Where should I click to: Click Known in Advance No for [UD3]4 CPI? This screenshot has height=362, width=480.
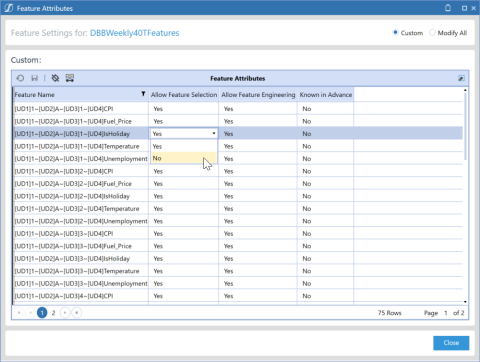click(x=307, y=296)
